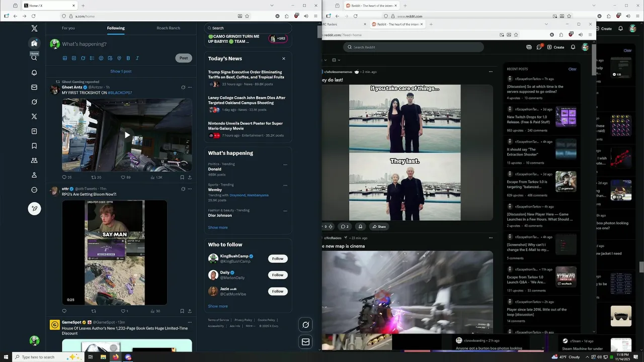Tag location in the new post
Screen dimensions: 644x362
[x=119, y=58]
